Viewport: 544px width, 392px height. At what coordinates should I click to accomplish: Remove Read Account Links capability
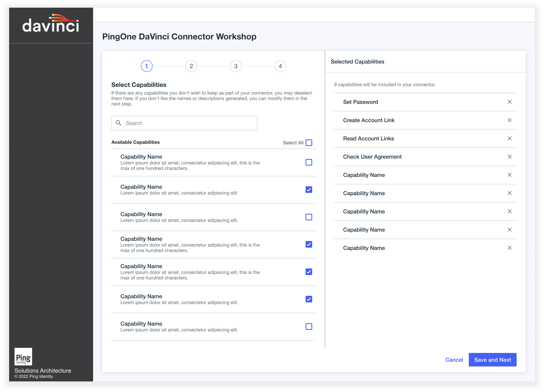509,138
